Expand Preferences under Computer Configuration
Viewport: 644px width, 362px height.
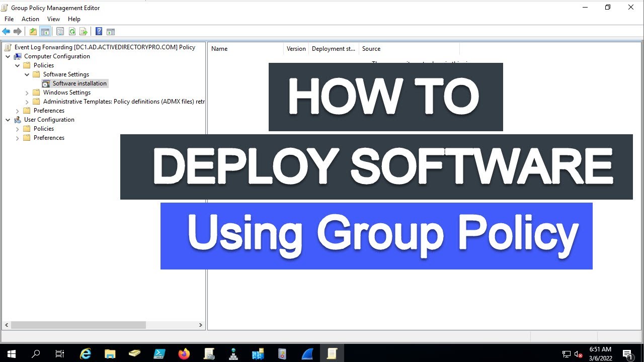[x=18, y=111]
